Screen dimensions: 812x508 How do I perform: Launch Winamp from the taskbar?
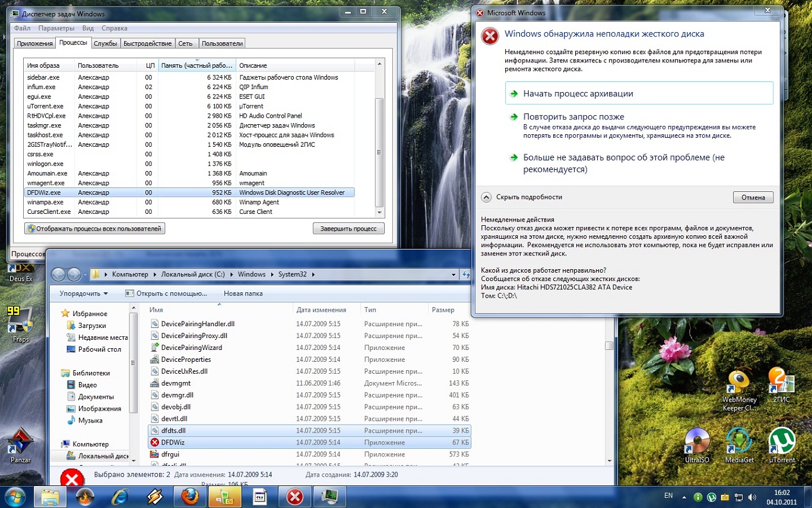(x=155, y=496)
